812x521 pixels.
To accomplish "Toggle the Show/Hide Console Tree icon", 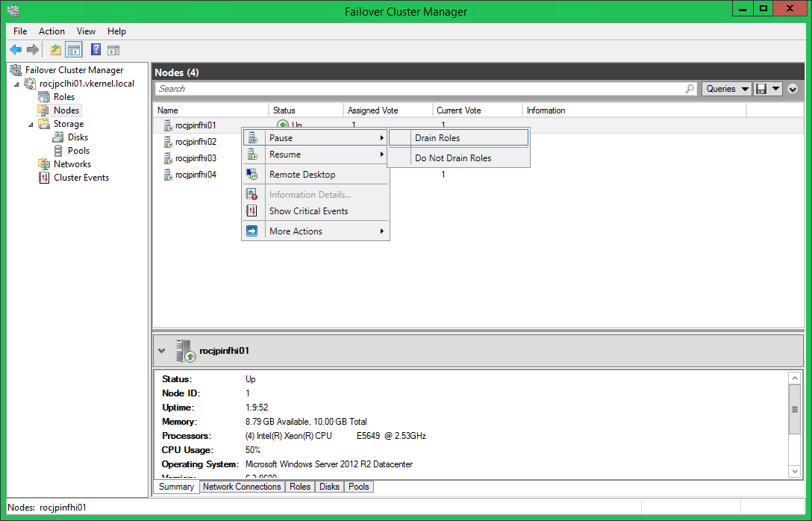I will 74,50.
